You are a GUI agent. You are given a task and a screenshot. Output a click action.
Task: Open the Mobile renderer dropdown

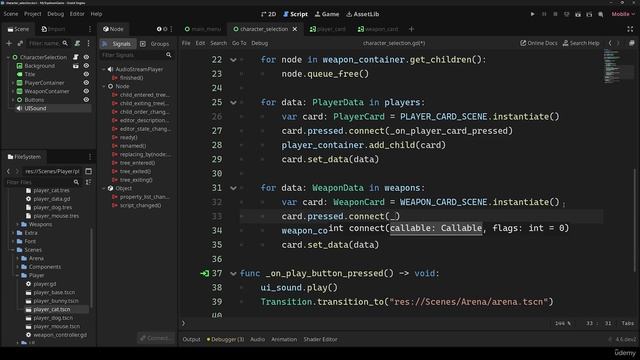point(623,14)
